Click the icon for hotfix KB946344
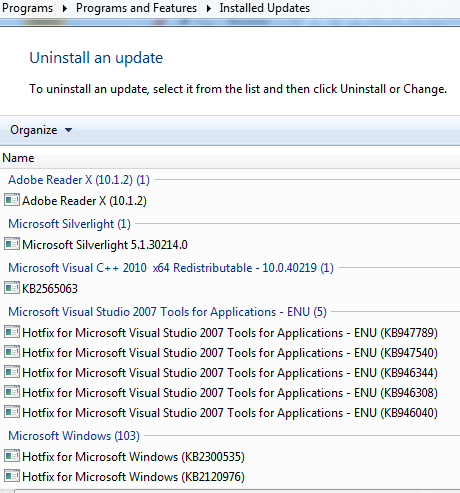Image resolution: width=460 pixels, height=493 pixels. coord(12,372)
